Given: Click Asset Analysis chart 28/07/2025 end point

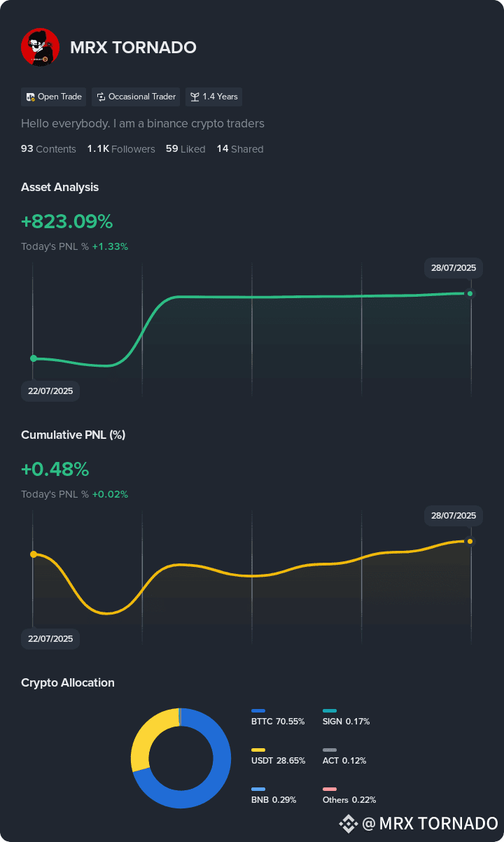Looking at the screenshot, I should 470,293.
